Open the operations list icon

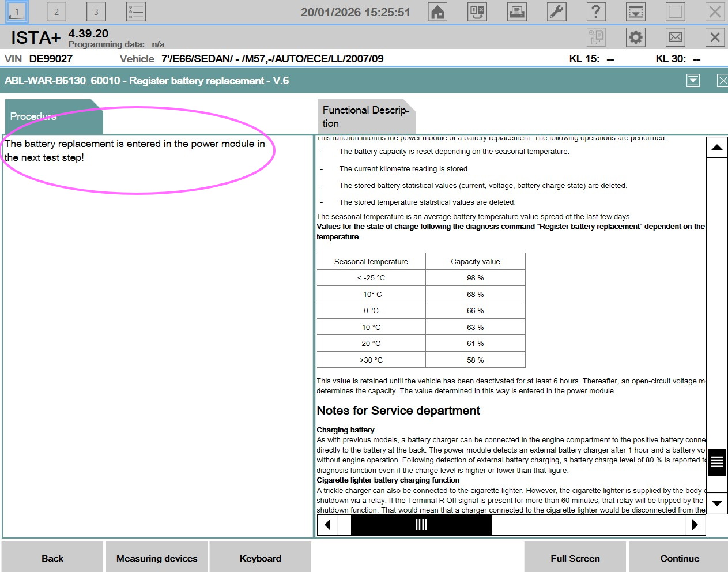(136, 12)
